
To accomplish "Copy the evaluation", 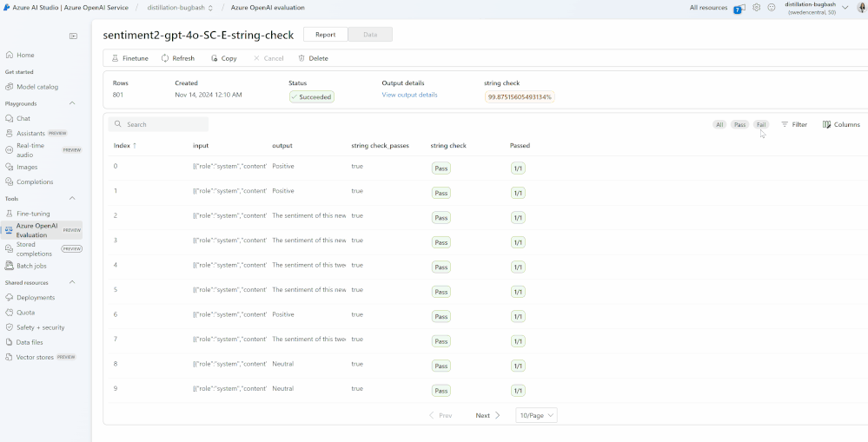I will tap(223, 58).
